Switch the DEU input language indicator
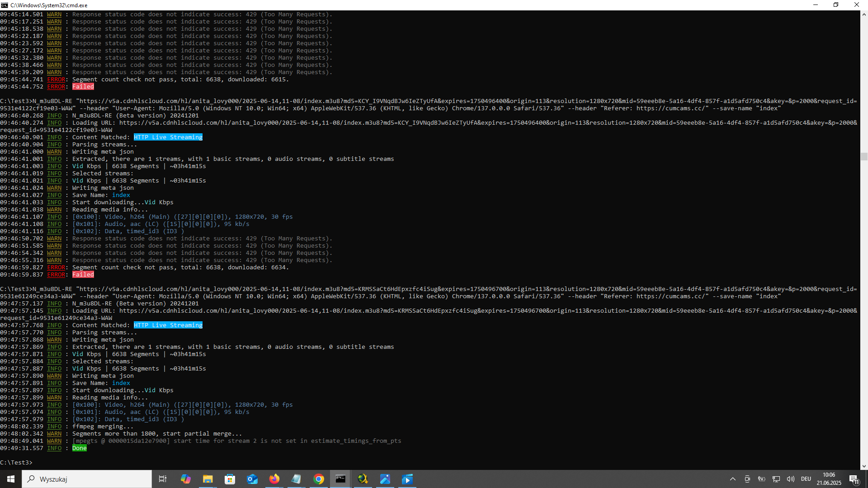Viewport: 868px width, 488px height. (806, 479)
